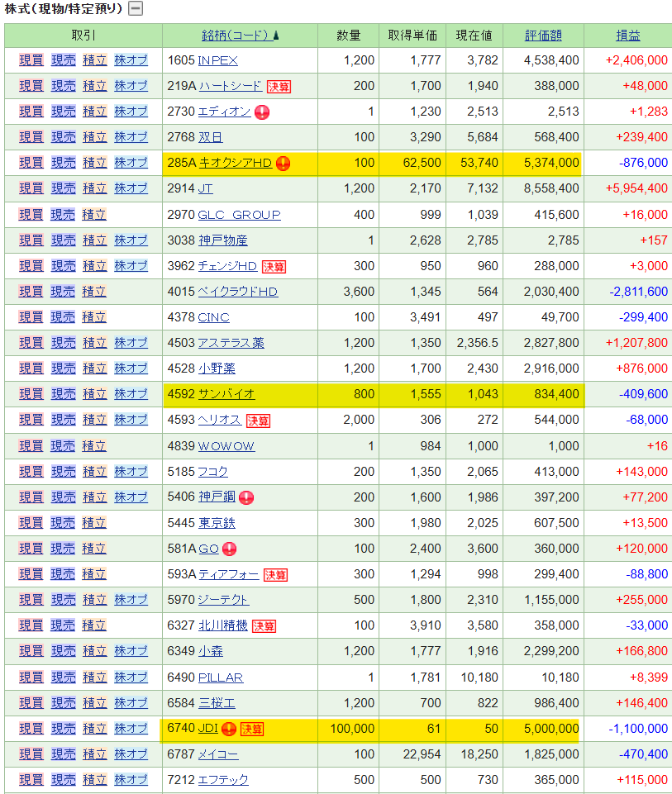The width and height of the screenshot is (672, 794).
Task: Click 積立 in the INPEX row
Action: (95, 60)
